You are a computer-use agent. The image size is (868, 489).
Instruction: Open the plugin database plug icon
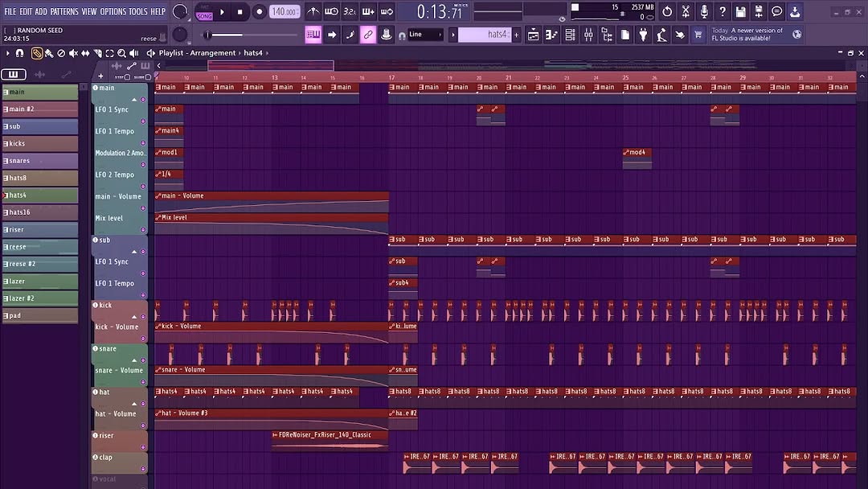[x=643, y=35]
